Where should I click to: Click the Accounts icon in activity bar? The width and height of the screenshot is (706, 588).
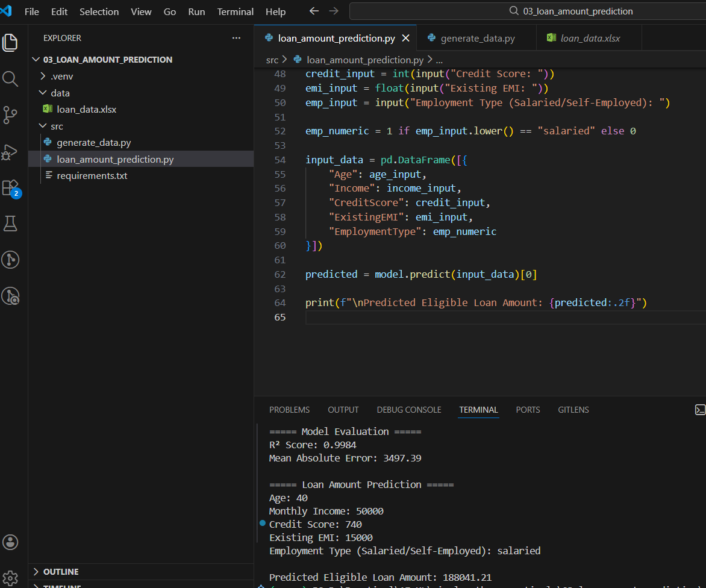11,542
